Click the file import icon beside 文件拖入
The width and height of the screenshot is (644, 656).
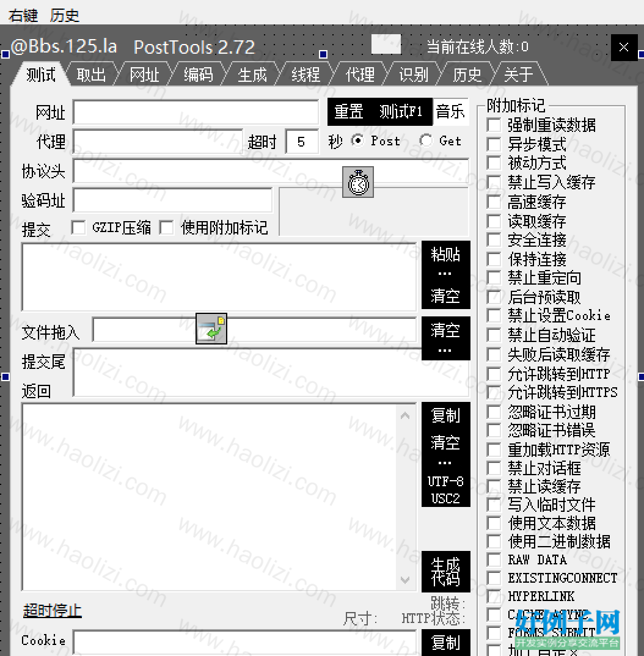point(211,329)
